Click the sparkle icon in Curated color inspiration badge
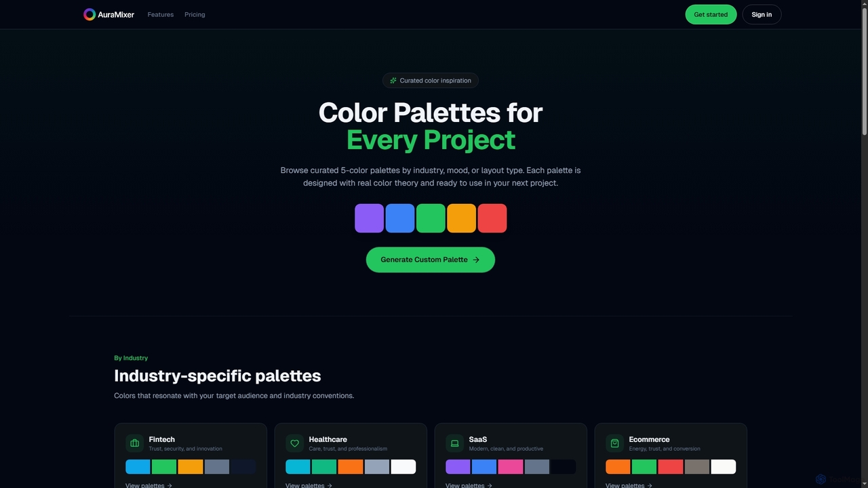The height and width of the screenshot is (488, 868). pos(393,81)
